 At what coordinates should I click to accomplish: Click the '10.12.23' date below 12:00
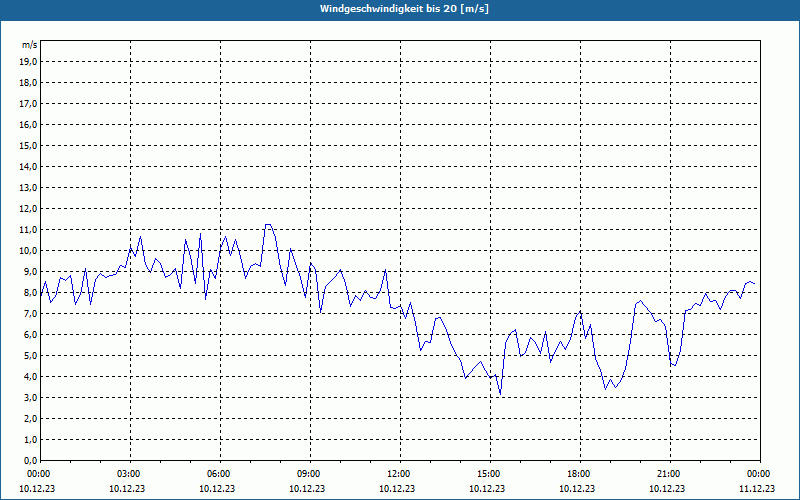click(x=397, y=488)
